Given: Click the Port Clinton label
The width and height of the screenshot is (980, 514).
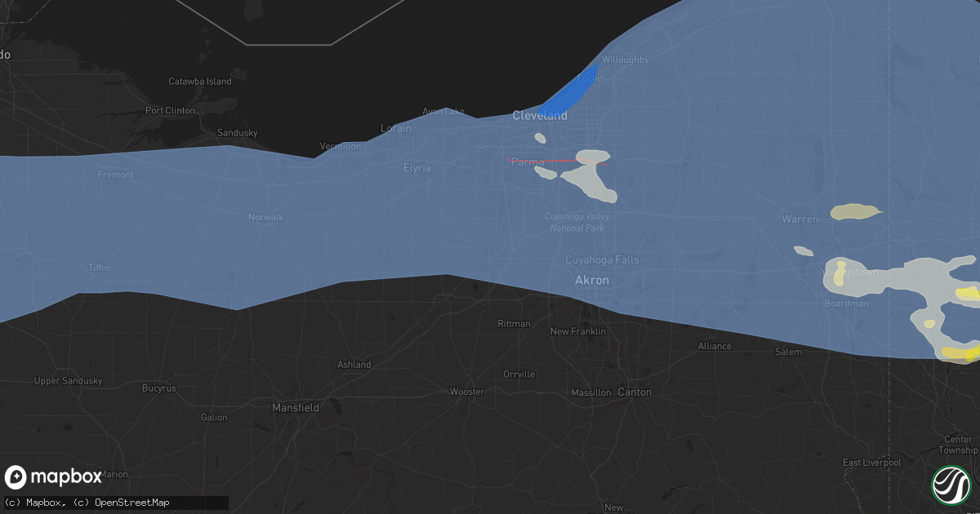Looking at the screenshot, I should (170, 110).
